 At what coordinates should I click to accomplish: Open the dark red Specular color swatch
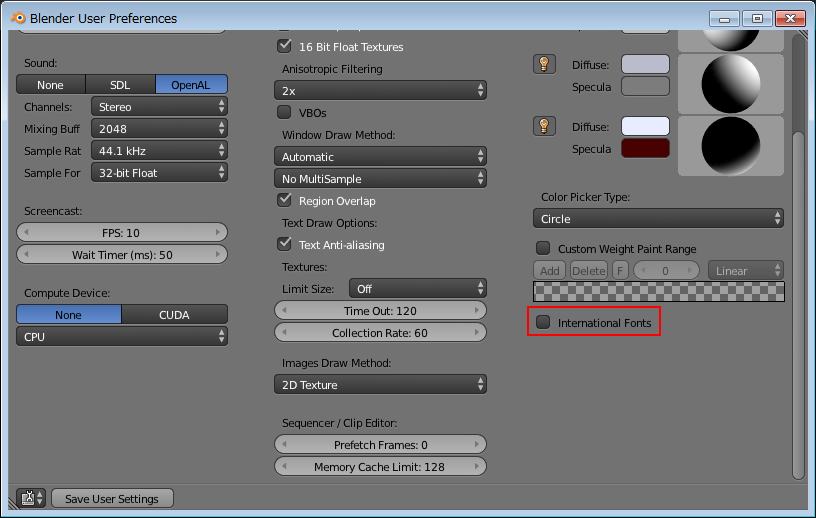[645, 148]
